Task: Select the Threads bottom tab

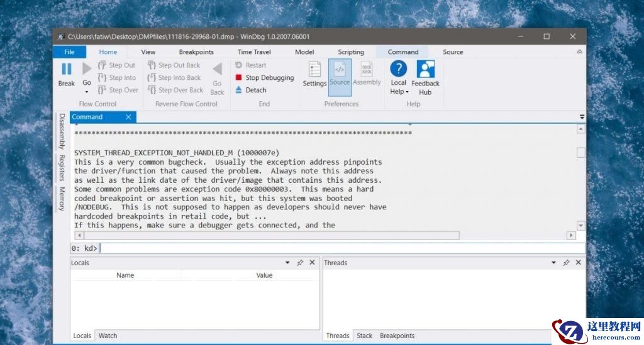Action: point(338,336)
